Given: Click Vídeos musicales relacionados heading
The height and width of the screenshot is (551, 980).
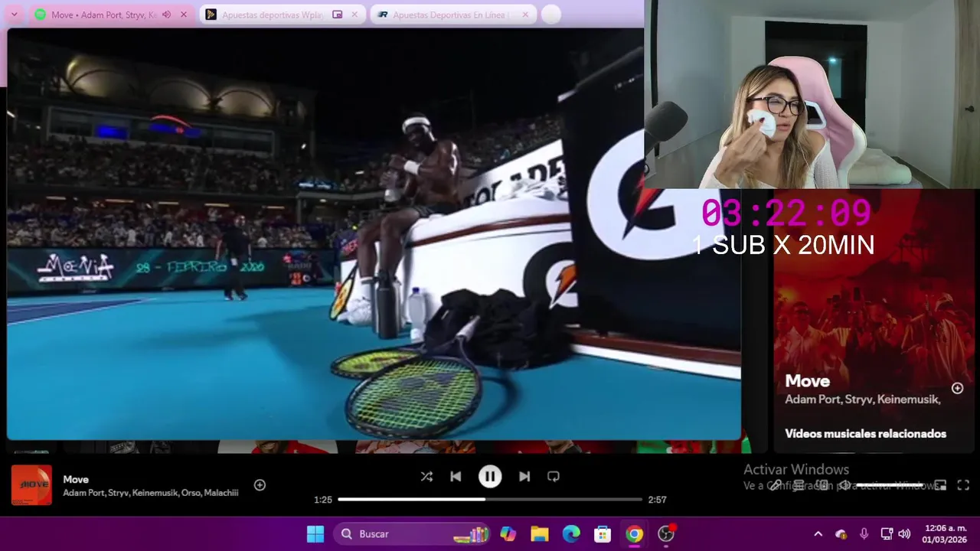Looking at the screenshot, I should click(865, 433).
